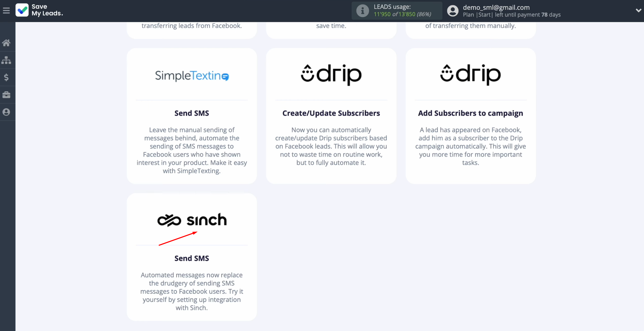The image size is (644, 331).
Task: Go to the home icon in sidebar
Action: (6, 43)
